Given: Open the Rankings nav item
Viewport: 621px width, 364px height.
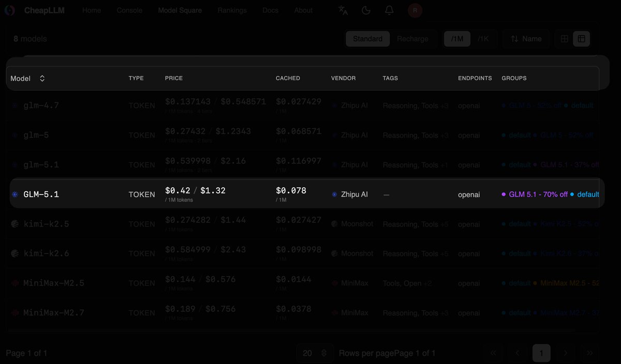Looking at the screenshot, I should [232, 10].
